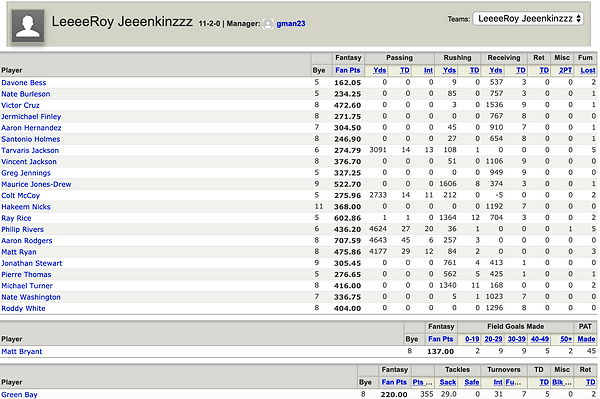View Santonio Holmes player details
Viewport: 600px width, 399px height.
coord(31,139)
